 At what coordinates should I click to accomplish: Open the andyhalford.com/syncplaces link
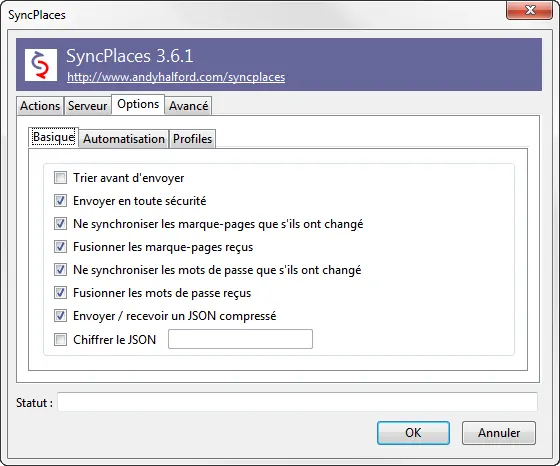(176, 77)
